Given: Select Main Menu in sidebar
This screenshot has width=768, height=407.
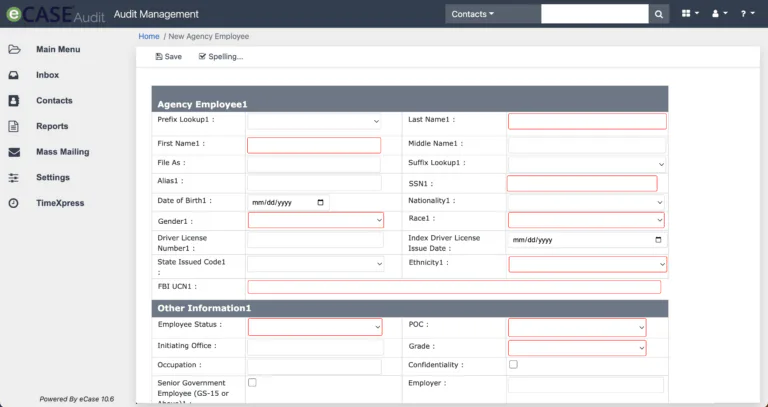Looking at the screenshot, I should click(58, 49).
